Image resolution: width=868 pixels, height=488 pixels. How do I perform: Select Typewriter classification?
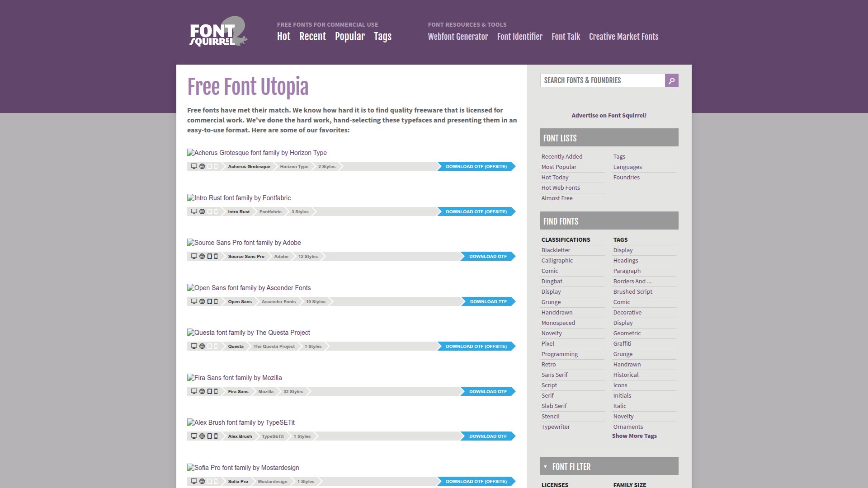click(x=556, y=427)
